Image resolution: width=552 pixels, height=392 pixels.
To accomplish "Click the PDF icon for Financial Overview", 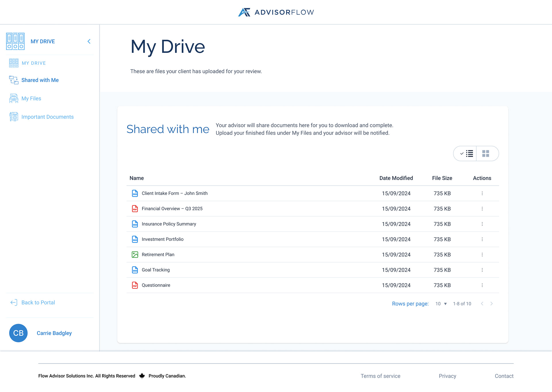I will pos(135,208).
